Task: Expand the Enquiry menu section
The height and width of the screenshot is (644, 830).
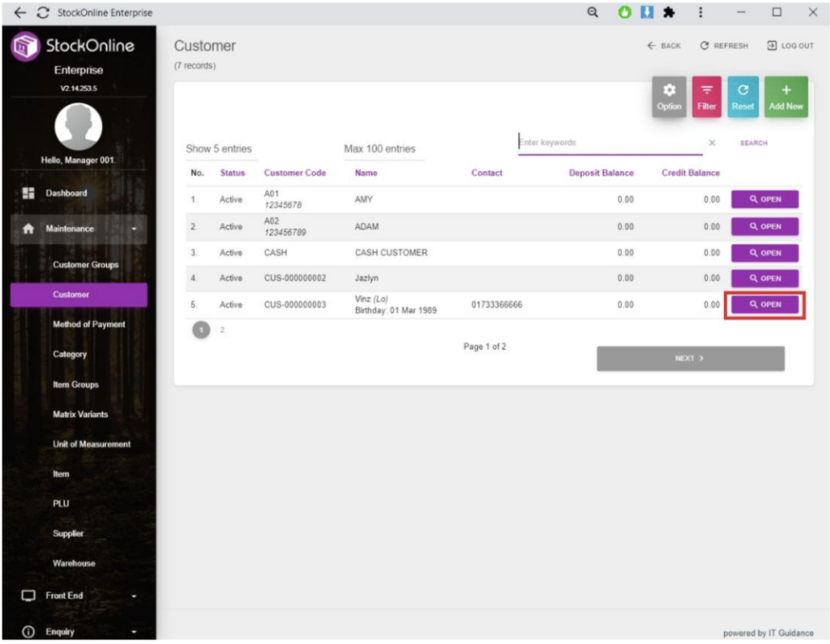Action: [x=78, y=632]
